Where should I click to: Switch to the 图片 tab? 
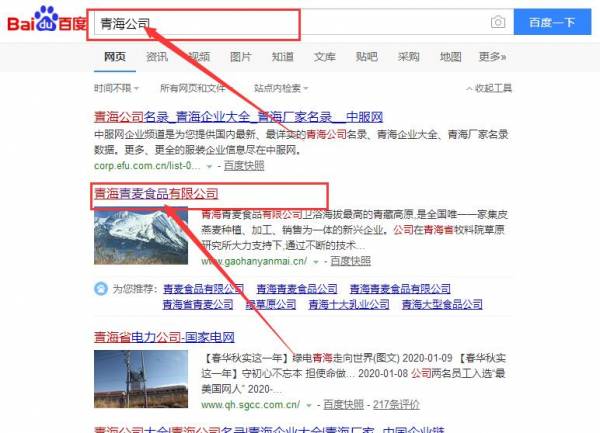(x=241, y=57)
